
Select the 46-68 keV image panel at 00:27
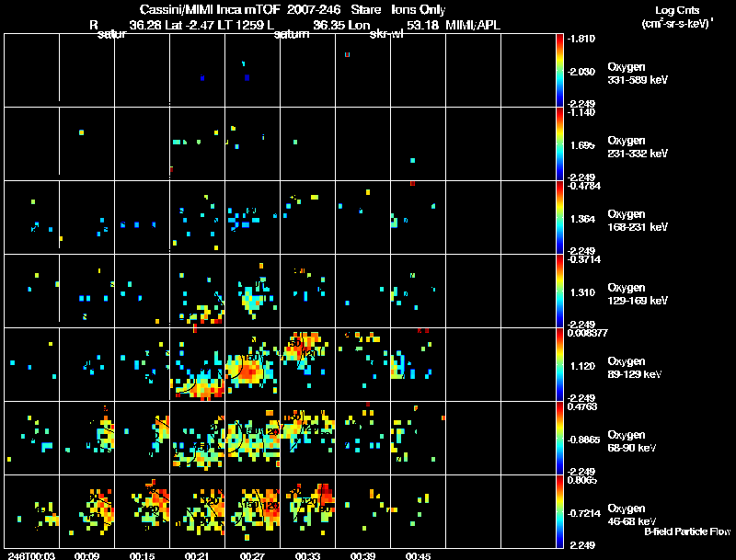click(252, 511)
